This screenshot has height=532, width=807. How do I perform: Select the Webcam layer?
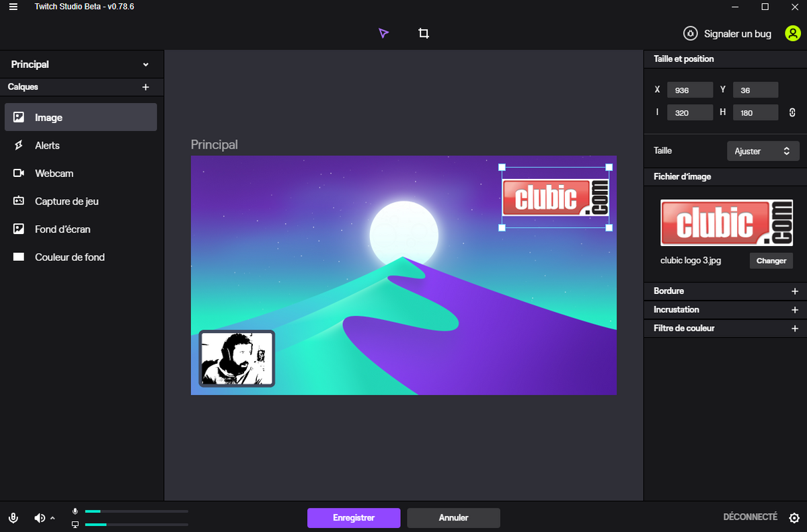click(81, 174)
